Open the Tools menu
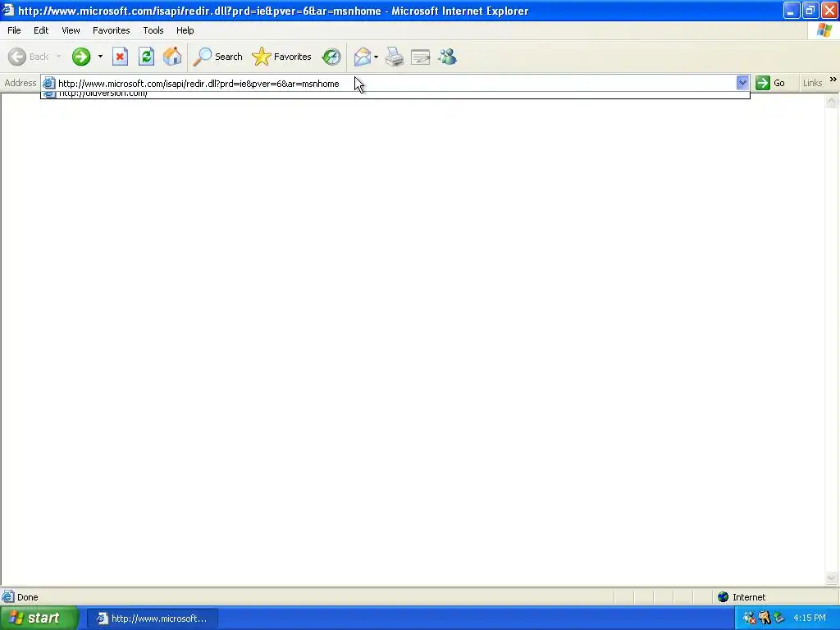Screen dimensions: 840x630 pyautogui.click(x=153, y=30)
